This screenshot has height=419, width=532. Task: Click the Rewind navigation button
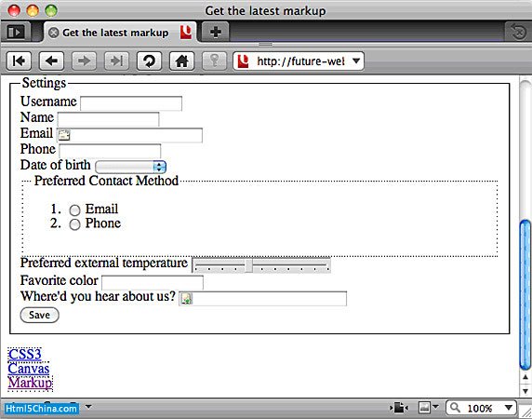coord(19,61)
